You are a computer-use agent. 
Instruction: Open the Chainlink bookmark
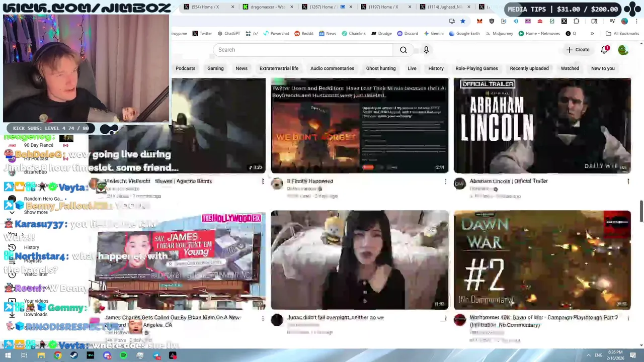pos(354,34)
